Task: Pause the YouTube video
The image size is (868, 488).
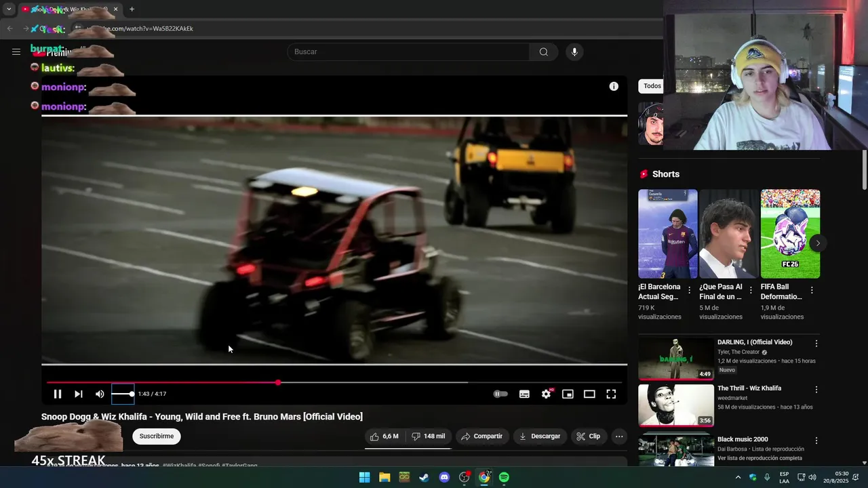Action: (58, 394)
